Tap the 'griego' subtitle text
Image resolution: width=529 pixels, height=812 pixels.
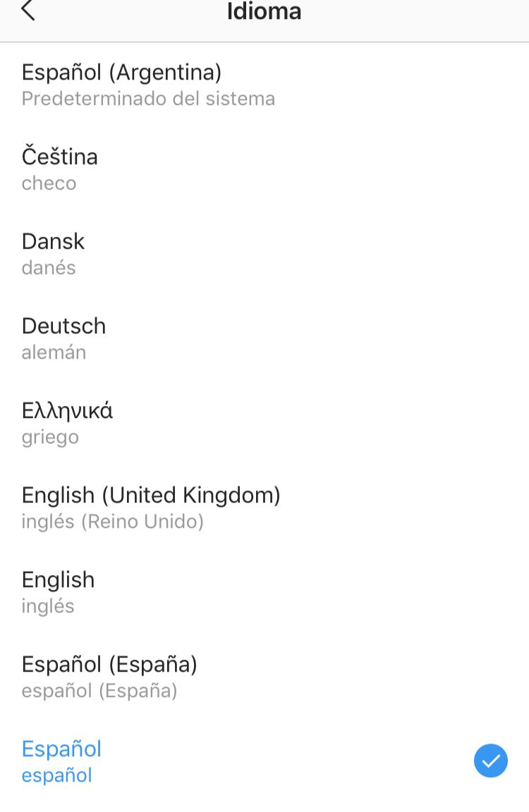point(50,438)
